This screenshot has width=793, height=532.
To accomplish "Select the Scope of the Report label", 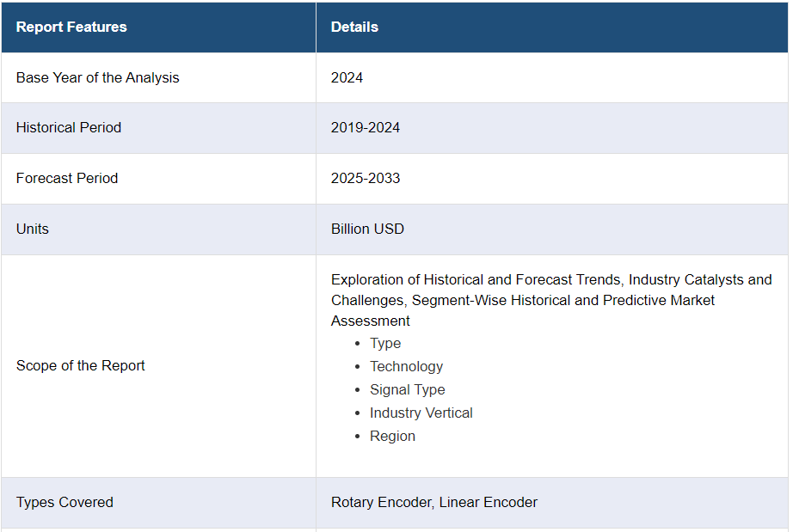I will (x=81, y=365).
